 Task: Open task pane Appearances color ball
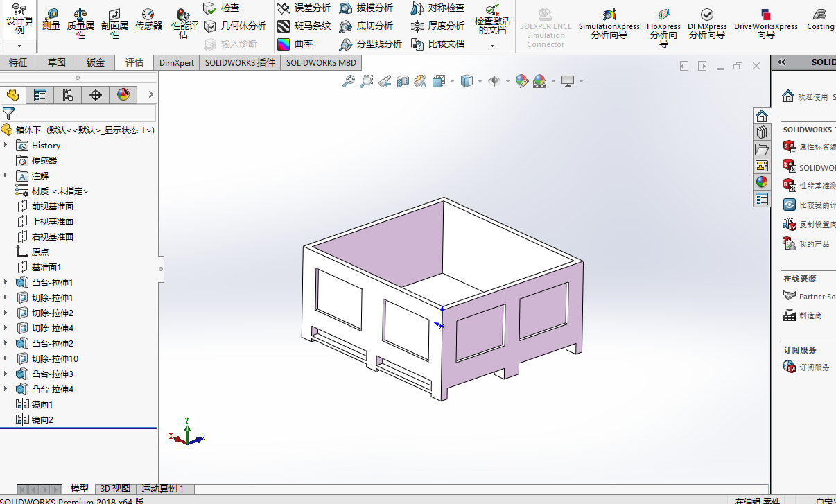click(762, 182)
